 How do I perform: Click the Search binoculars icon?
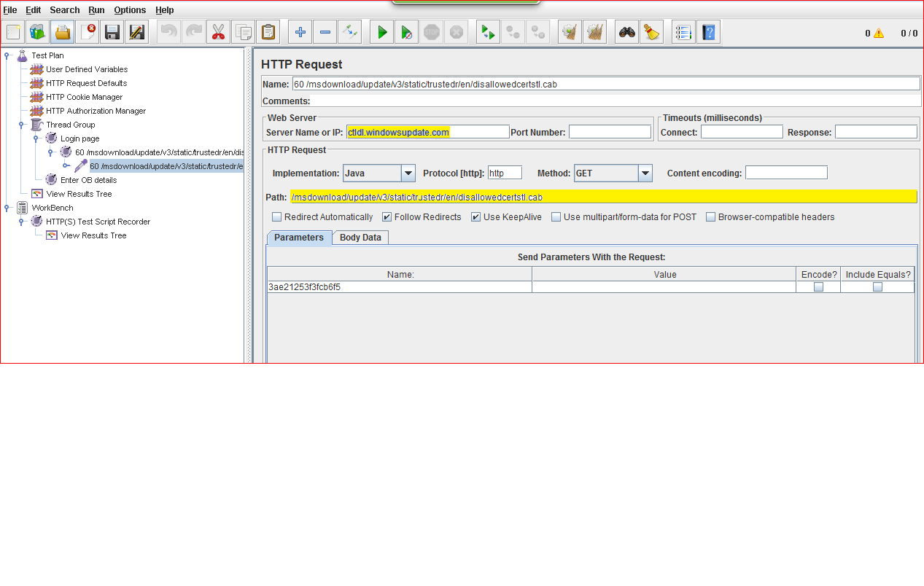626,32
